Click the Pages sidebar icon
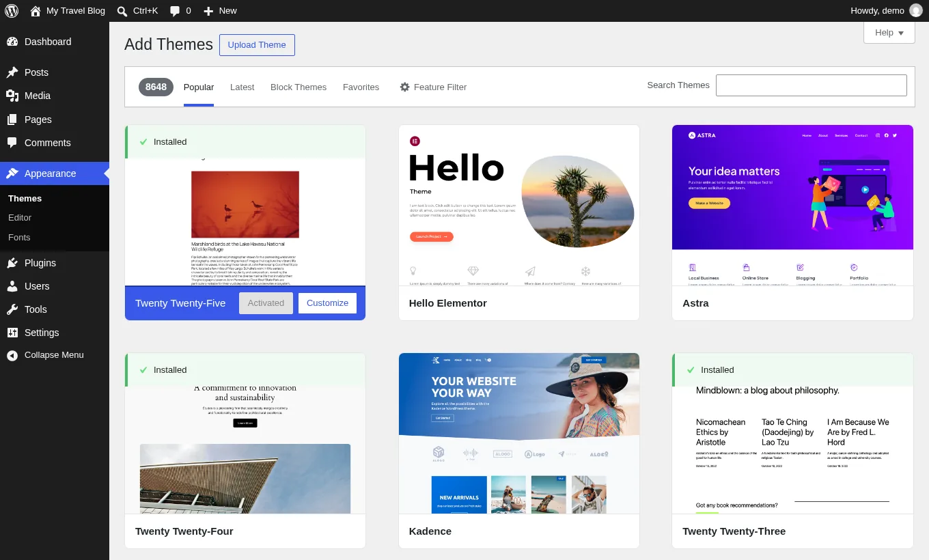The height and width of the screenshot is (560, 929). pyautogui.click(x=12, y=120)
